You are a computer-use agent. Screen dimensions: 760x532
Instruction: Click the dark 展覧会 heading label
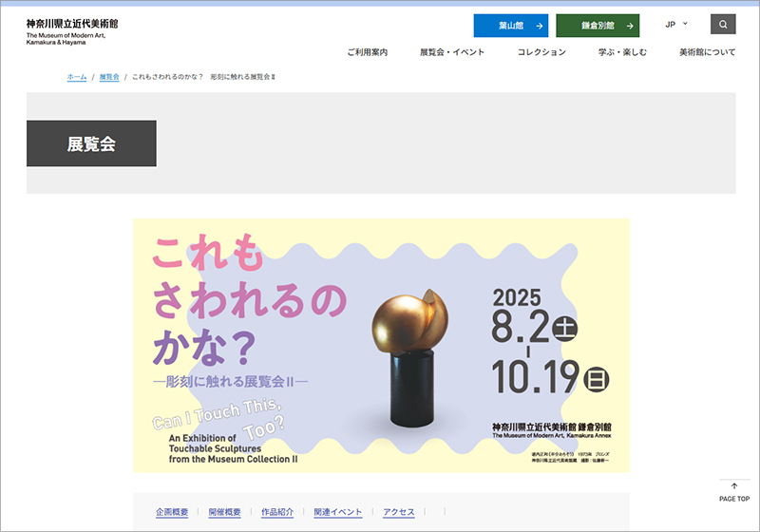pyautogui.click(x=91, y=144)
